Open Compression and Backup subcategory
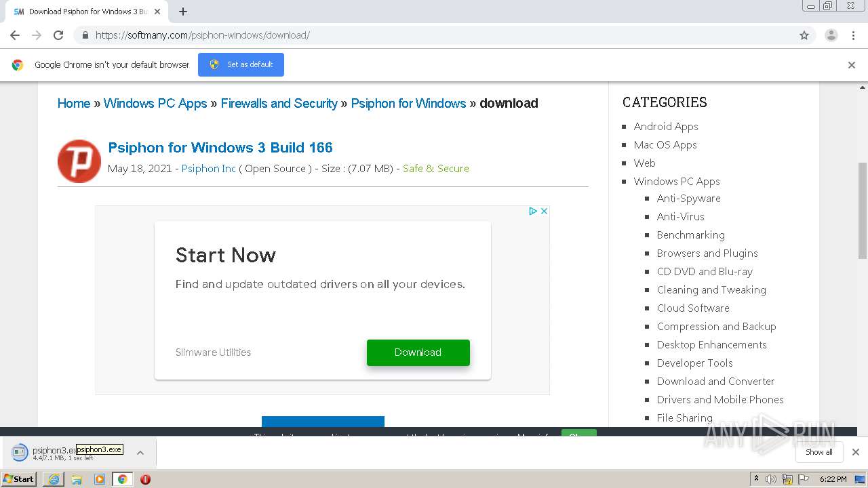This screenshot has height=488, width=868. (x=717, y=326)
